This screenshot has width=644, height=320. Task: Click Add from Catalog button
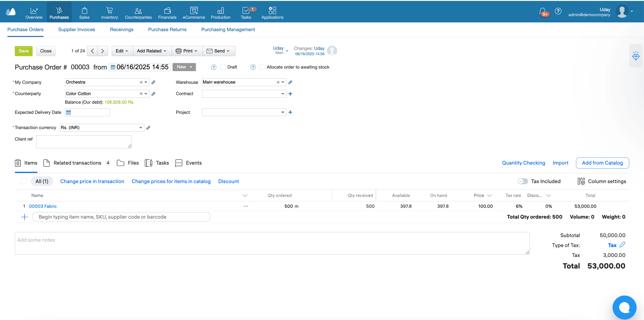click(602, 163)
